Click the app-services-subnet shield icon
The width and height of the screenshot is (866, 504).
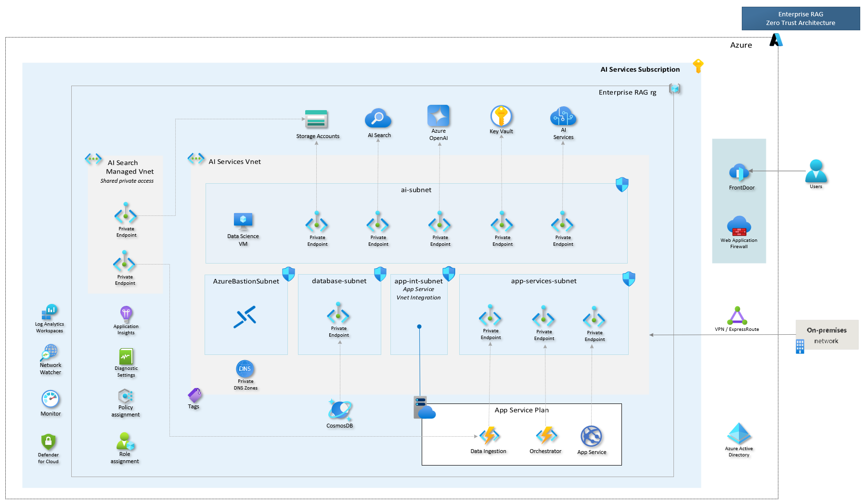(629, 278)
